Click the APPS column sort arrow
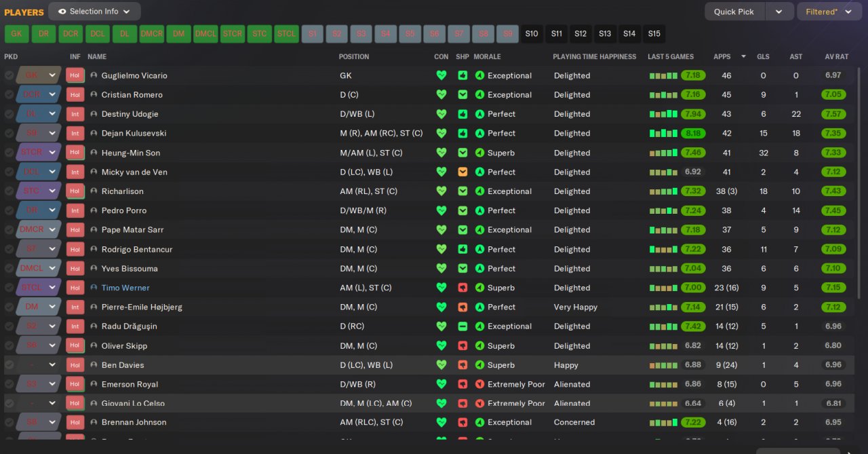Viewport: 868px width, 454px height. tap(743, 56)
